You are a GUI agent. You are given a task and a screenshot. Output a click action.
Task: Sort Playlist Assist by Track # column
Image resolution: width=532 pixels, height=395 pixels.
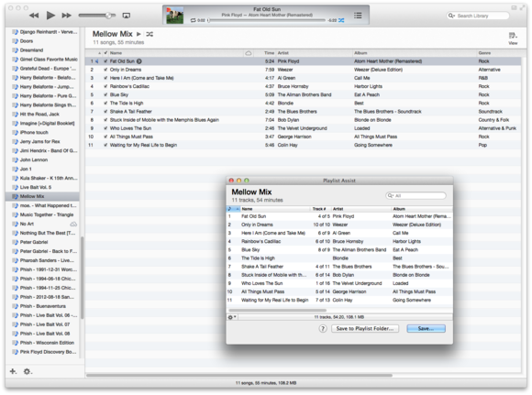coord(319,209)
